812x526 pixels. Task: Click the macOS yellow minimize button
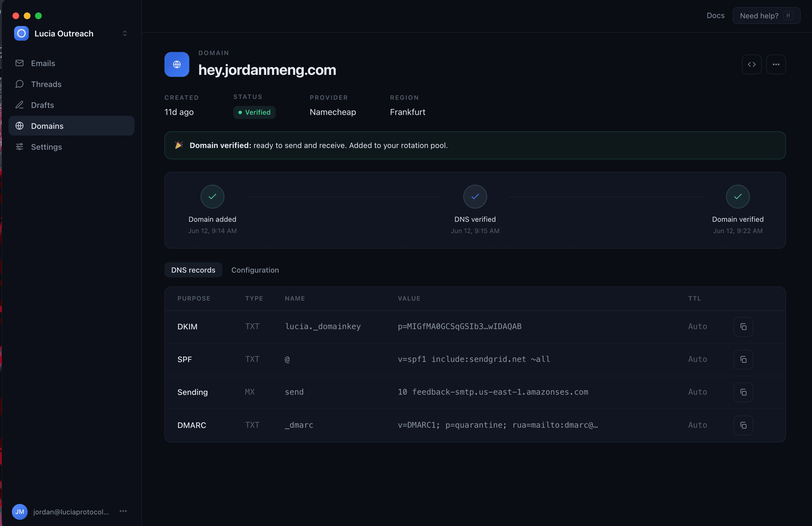(27, 16)
